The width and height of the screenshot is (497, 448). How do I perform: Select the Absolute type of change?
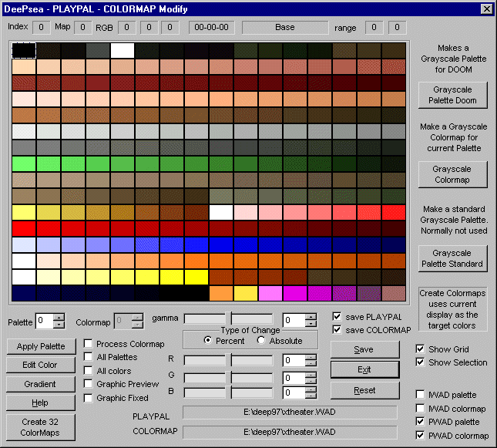pyautogui.click(x=261, y=341)
